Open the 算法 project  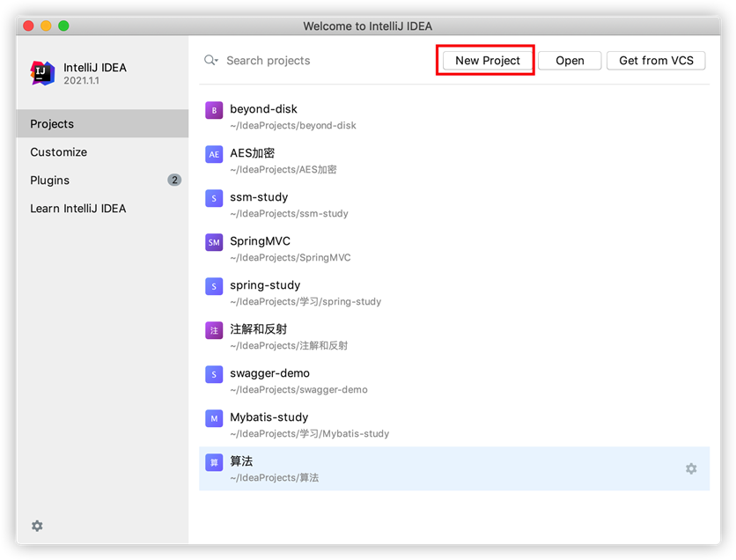454,468
